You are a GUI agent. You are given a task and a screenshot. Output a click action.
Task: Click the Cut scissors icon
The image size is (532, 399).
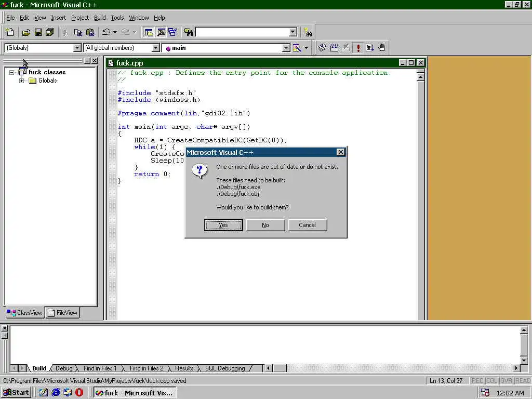tap(65, 32)
